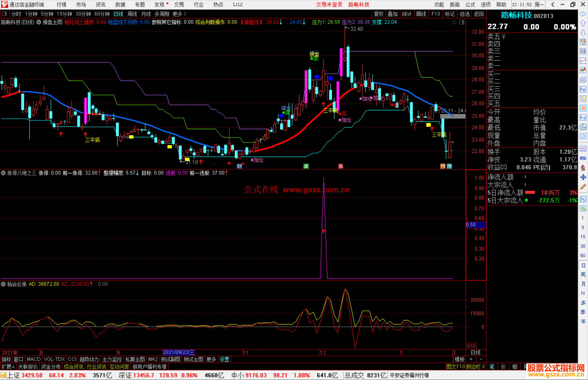
Task: Open the 行情 menu
Action: 62,5
